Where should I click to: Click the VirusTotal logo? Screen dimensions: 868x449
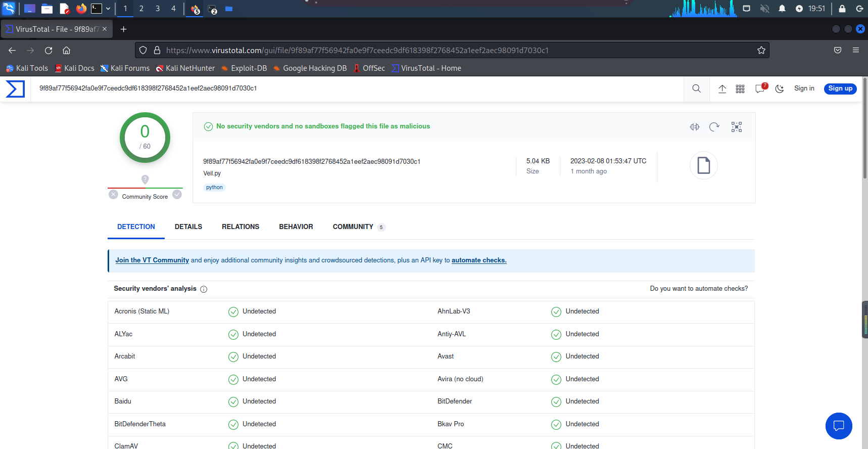(x=15, y=88)
